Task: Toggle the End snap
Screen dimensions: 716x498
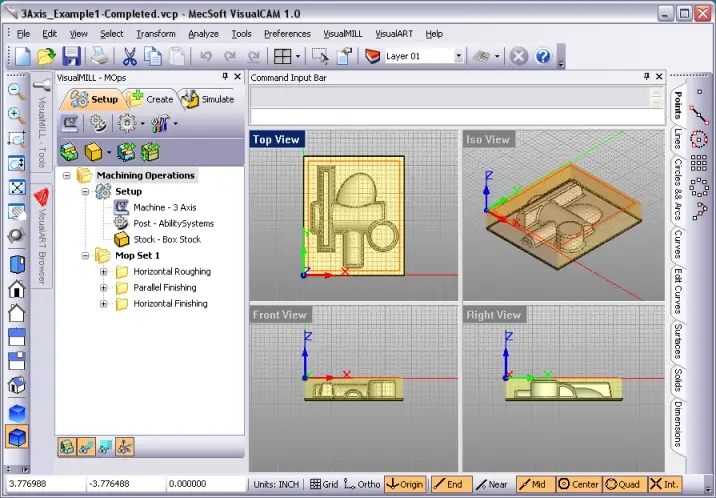Action: [451, 484]
